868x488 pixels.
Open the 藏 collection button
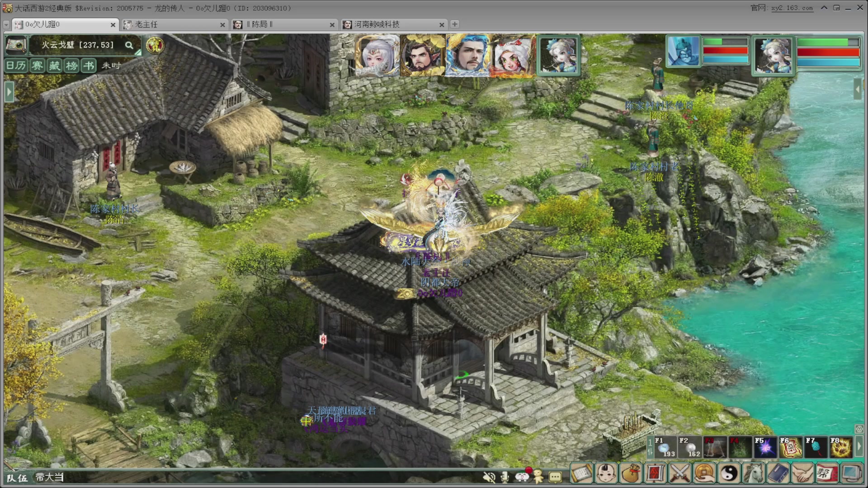[54, 66]
